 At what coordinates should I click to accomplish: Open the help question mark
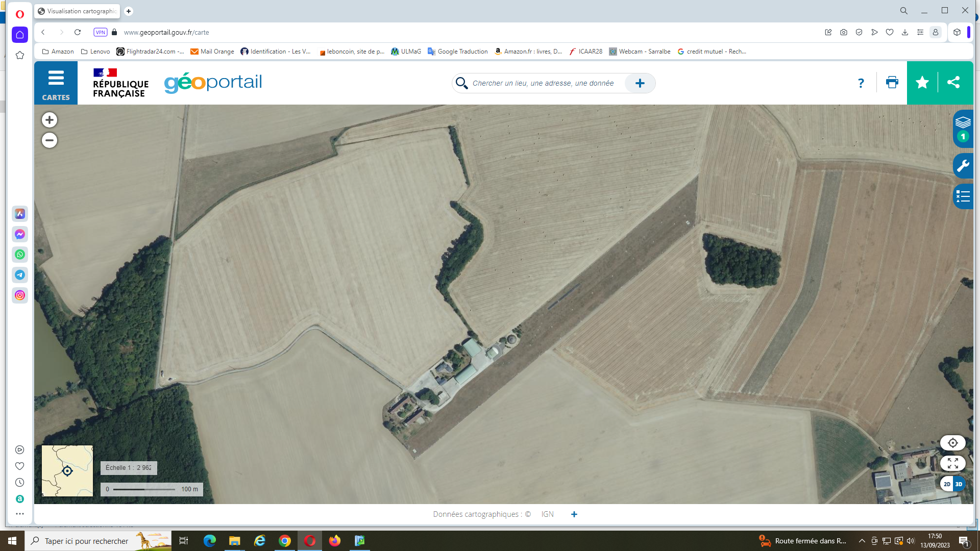(861, 83)
